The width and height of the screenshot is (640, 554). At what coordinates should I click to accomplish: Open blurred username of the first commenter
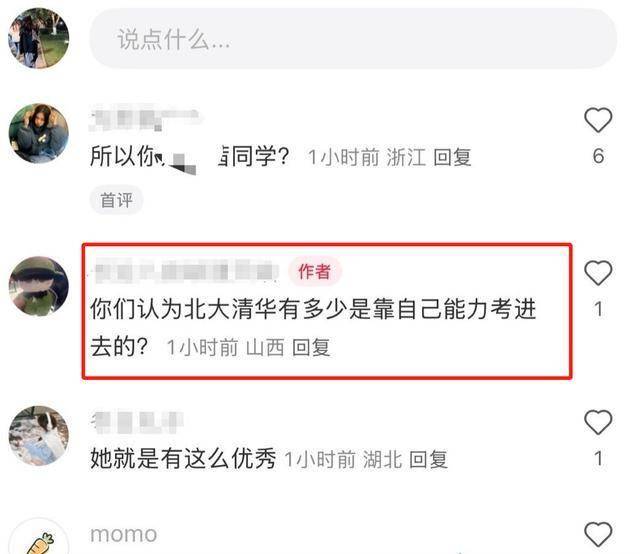[145, 118]
